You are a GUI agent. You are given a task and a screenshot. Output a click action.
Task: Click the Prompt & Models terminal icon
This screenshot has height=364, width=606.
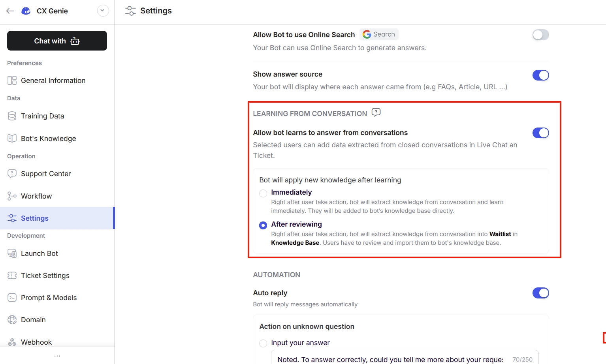point(12,298)
